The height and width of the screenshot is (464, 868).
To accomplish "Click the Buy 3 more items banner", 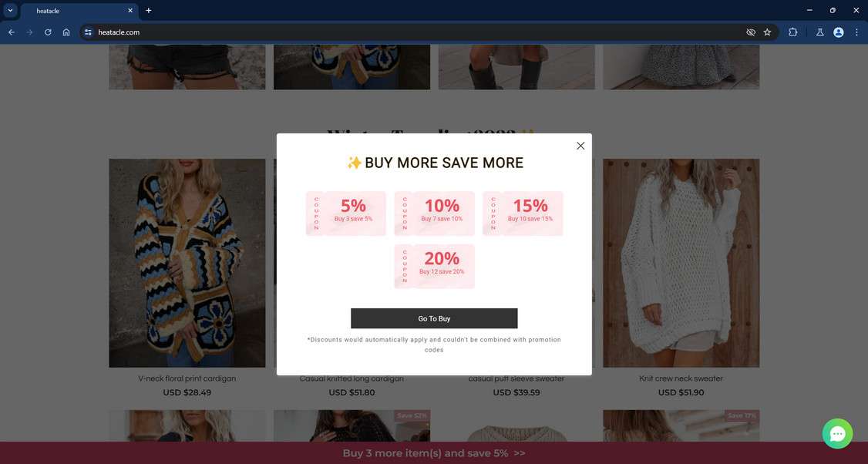I will 434,453.
